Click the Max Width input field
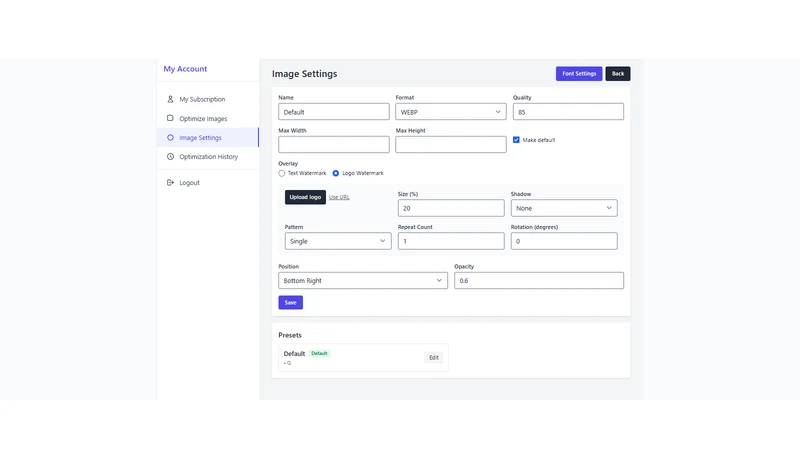 tap(334, 144)
